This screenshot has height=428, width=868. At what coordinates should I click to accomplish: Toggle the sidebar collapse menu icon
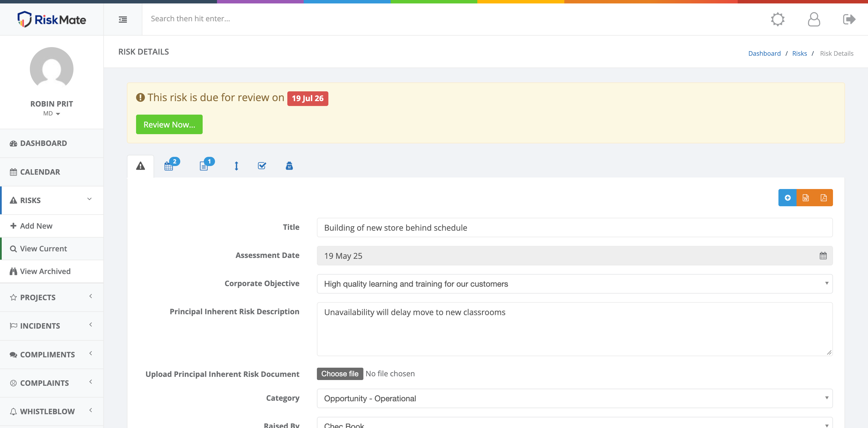click(123, 20)
